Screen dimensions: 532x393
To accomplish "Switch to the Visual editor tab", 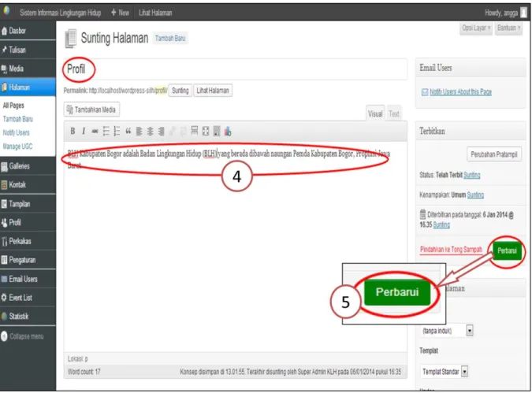I will (375, 113).
